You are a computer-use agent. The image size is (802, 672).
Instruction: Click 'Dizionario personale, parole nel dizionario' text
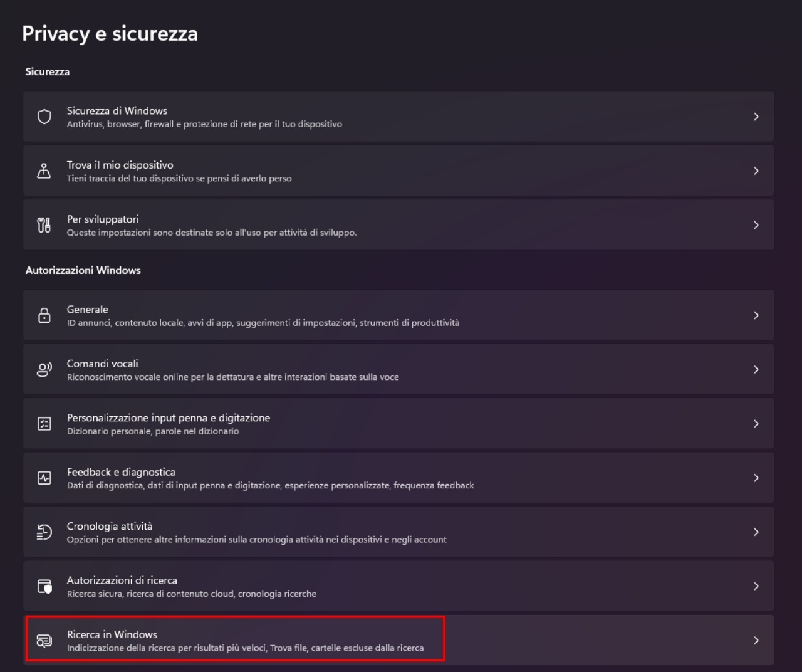pyautogui.click(x=153, y=431)
